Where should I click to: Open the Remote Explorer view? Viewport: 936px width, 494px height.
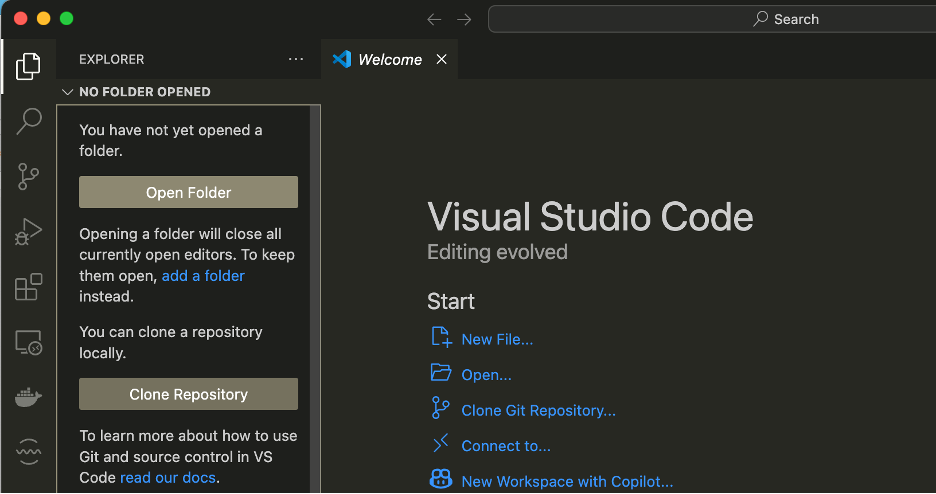(28, 343)
